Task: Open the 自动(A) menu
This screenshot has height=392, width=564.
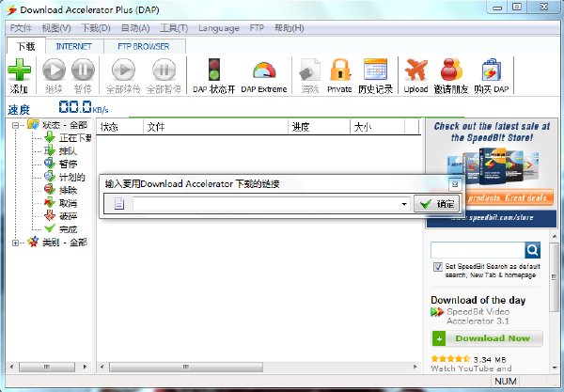Action: pyautogui.click(x=135, y=28)
